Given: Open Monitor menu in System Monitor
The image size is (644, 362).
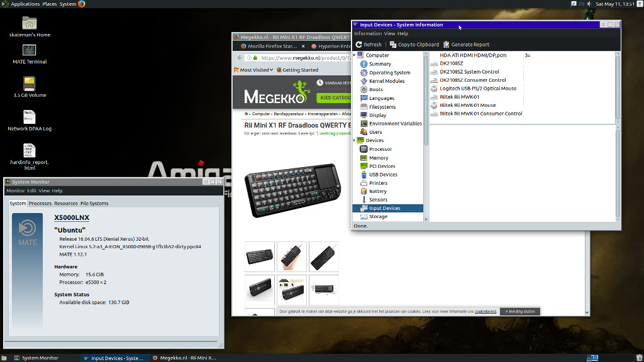Looking at the screenshot, I should point(15,191).
